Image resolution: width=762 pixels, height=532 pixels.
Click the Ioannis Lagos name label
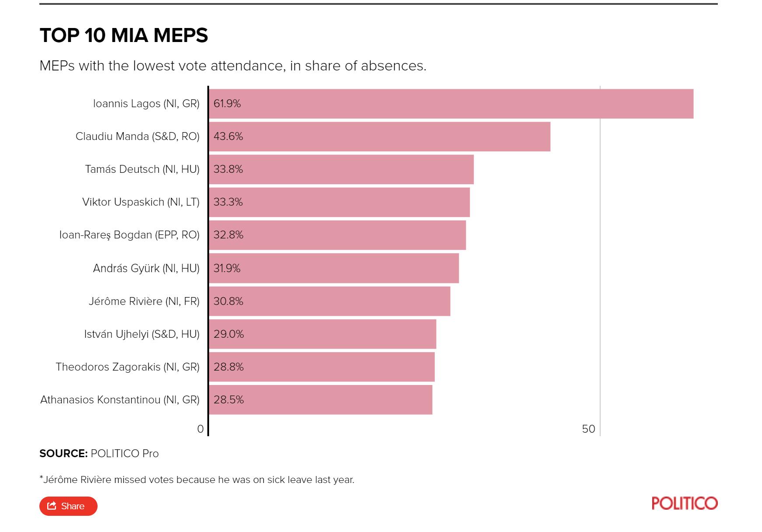click(x=146, y=104)
